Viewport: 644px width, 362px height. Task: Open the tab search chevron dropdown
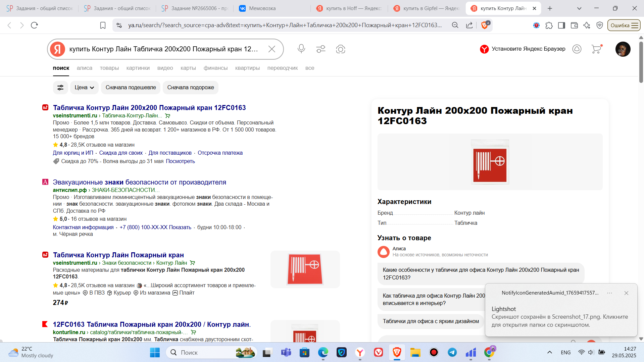[579, 8]
